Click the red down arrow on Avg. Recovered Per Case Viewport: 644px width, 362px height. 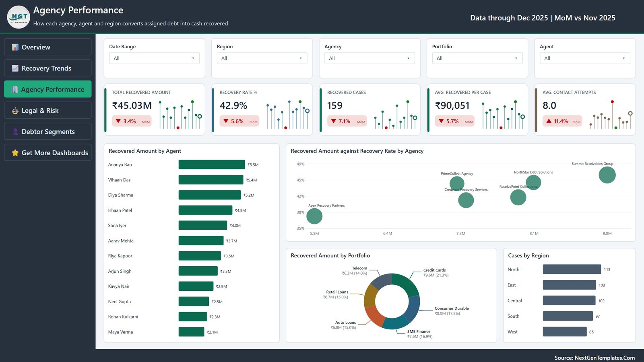pos(441,121)
